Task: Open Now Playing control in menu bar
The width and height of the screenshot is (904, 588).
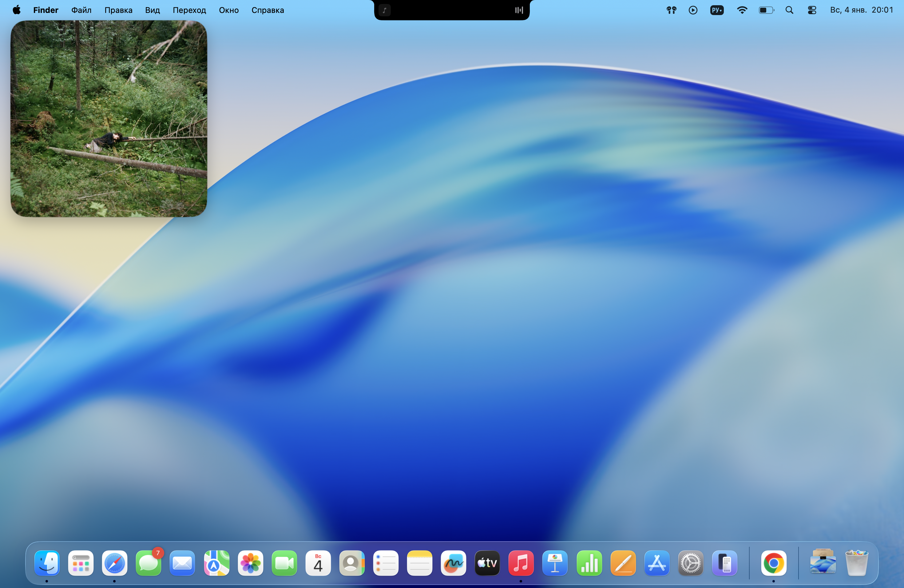Action: [x=693, y=10]
